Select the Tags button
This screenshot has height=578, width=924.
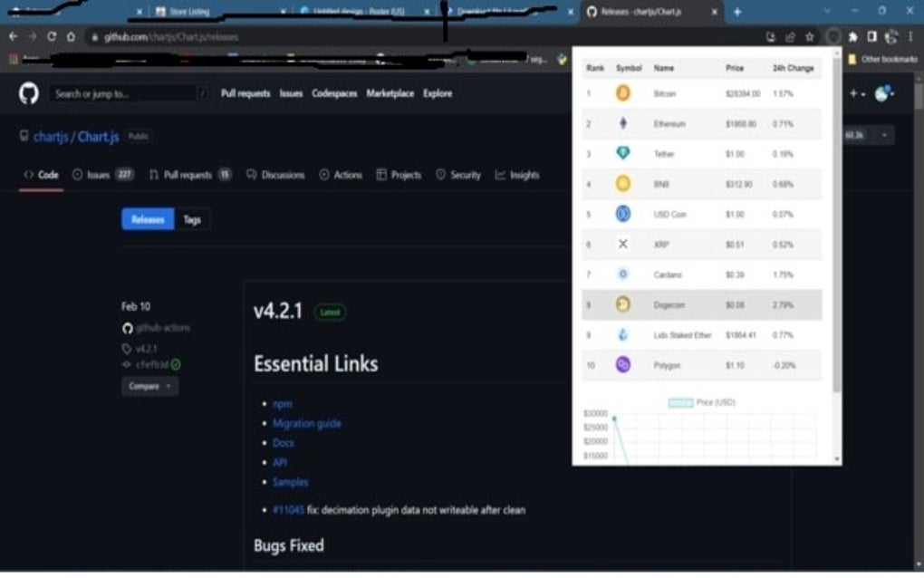coord(192,219)
